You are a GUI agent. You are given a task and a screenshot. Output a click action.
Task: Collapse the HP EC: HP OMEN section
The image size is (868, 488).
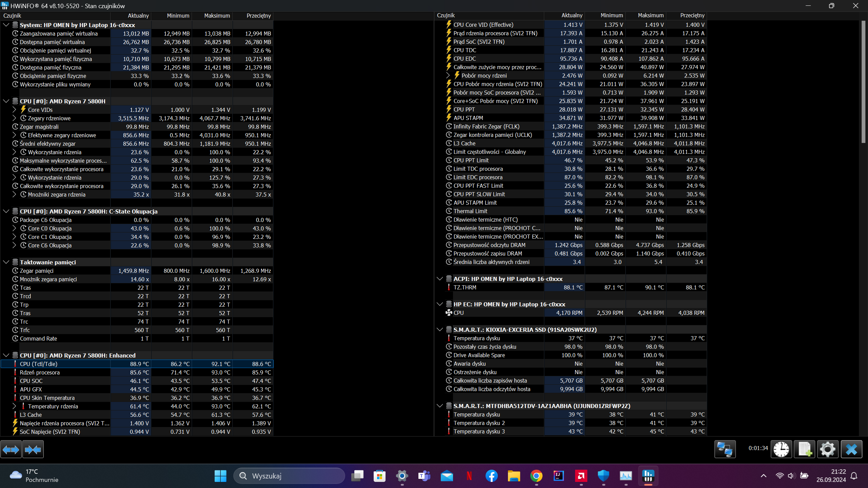(440, 304)
